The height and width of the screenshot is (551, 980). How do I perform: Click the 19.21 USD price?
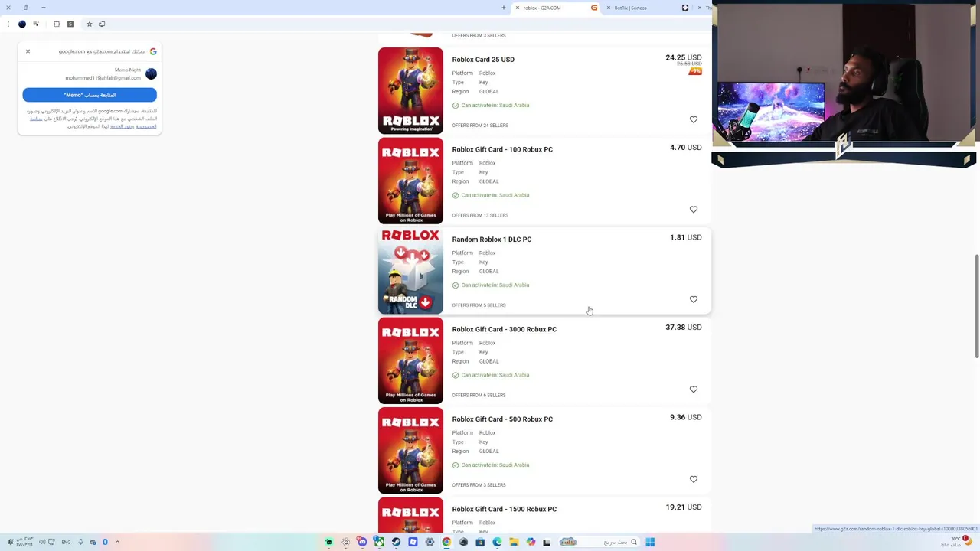(683, 507)
